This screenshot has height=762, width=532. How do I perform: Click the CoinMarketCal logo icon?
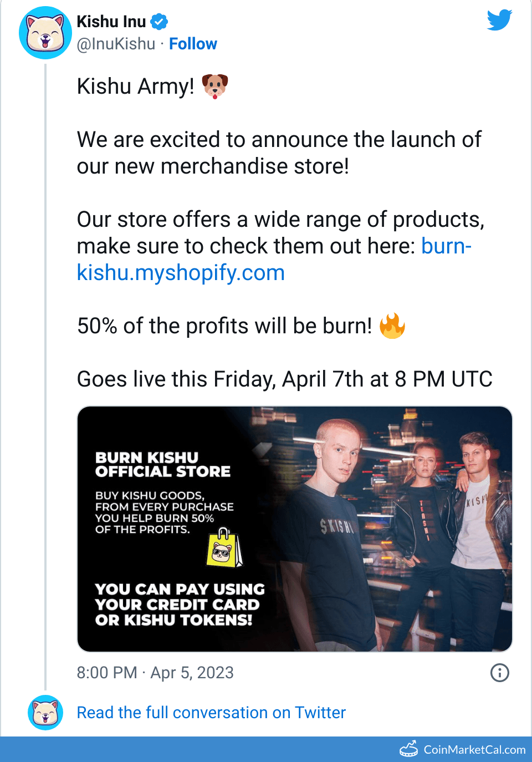[x=409, y=749]
